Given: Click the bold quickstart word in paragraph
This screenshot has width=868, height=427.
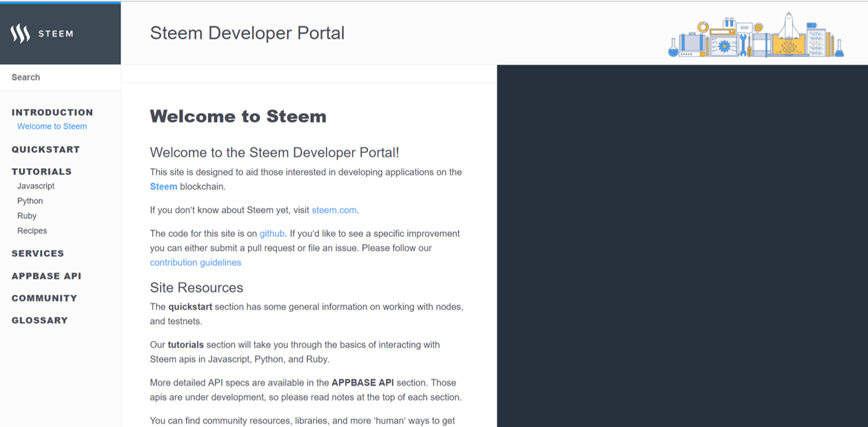Looking at the screenshot, I should pyautogui.click(x=190, y=306).
